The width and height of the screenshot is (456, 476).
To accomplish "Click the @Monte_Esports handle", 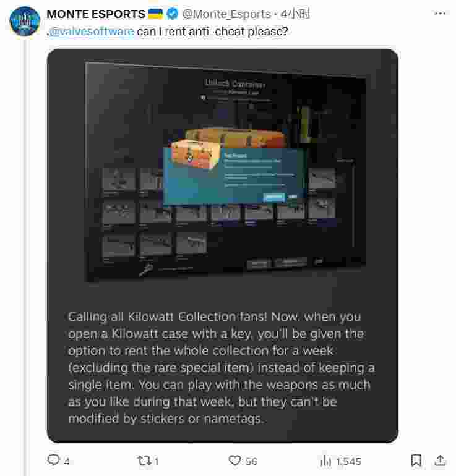I will (226, 14).
